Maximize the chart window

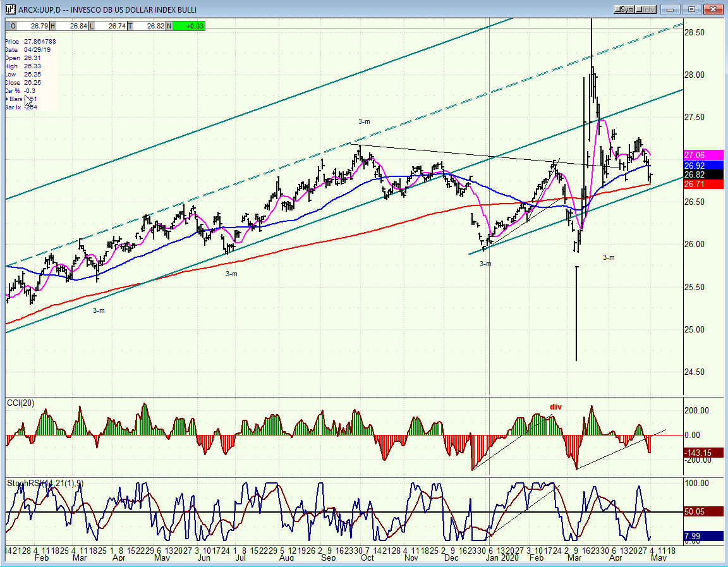(692, 9)
